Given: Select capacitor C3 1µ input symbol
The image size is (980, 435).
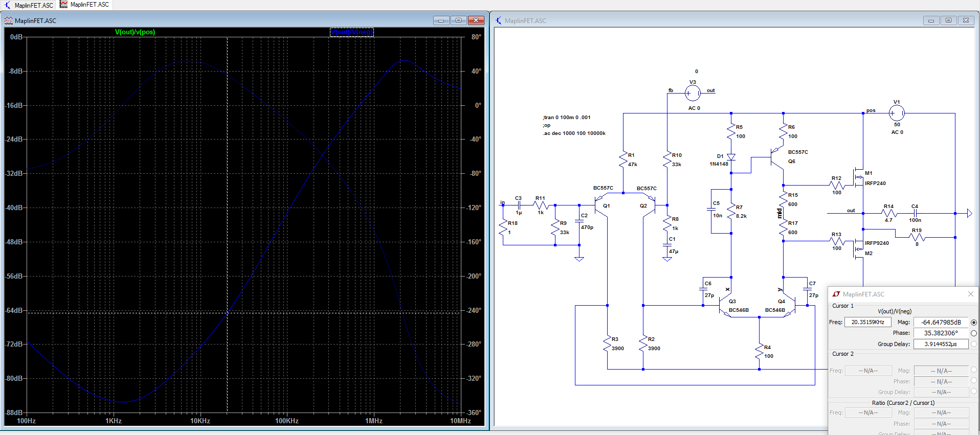Looking at the screenshot, I should tap(519, 205).
